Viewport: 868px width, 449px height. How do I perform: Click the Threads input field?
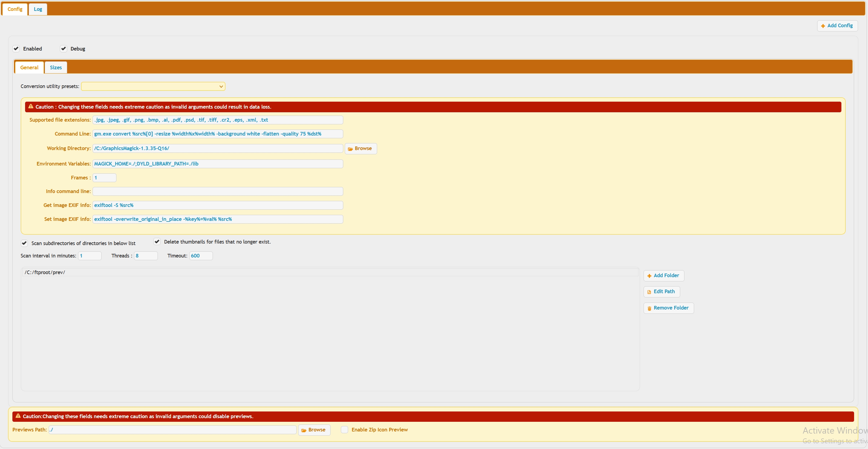[x=146, y=256]
